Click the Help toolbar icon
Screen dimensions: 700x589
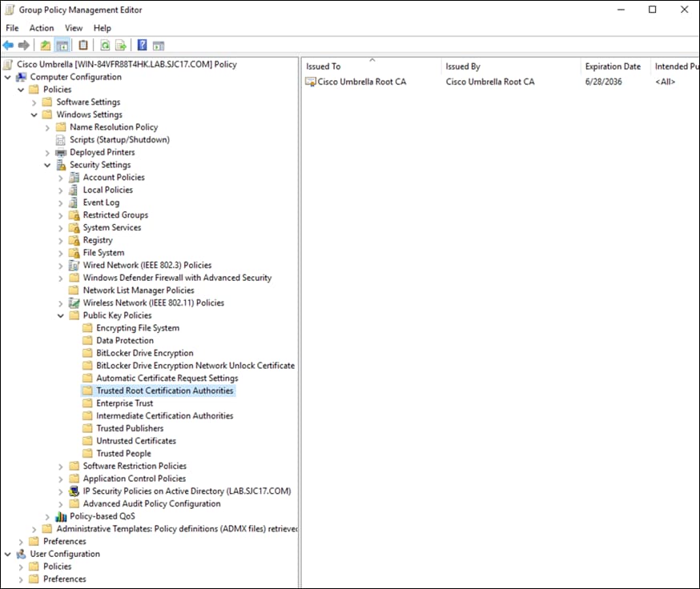pos(142,45)
